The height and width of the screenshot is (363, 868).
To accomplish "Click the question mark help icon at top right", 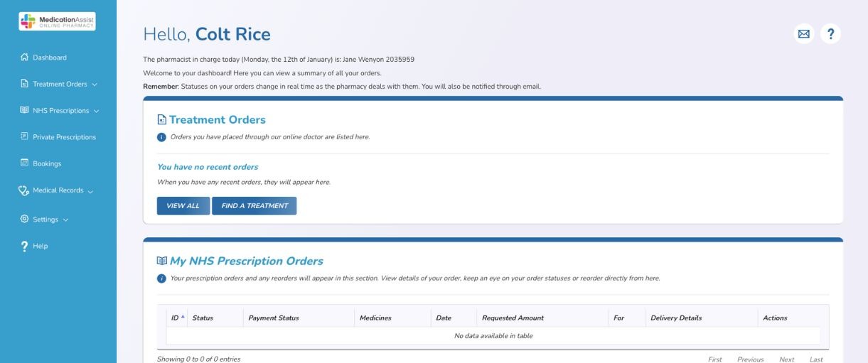I will click(830, 33).
